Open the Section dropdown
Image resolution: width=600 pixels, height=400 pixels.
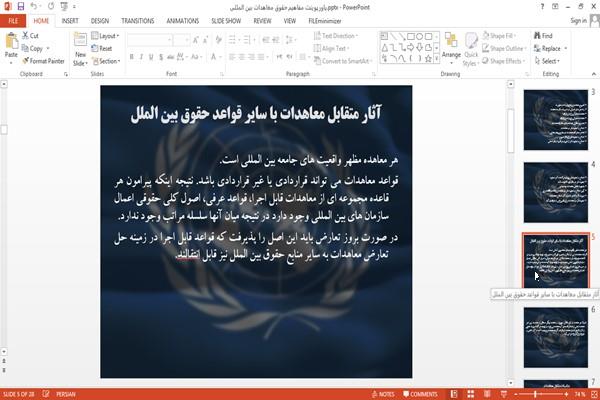tap(106, 61)
